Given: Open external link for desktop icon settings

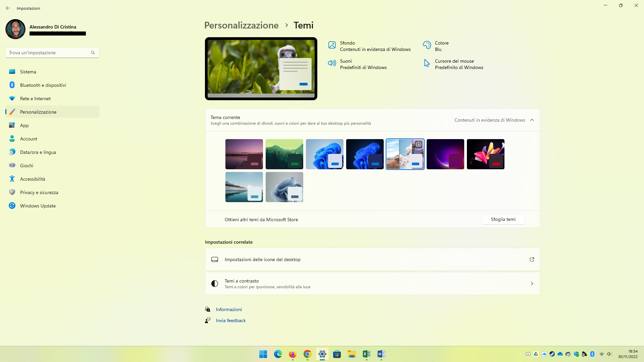Looking at the screenshot, I should point(532,259).
